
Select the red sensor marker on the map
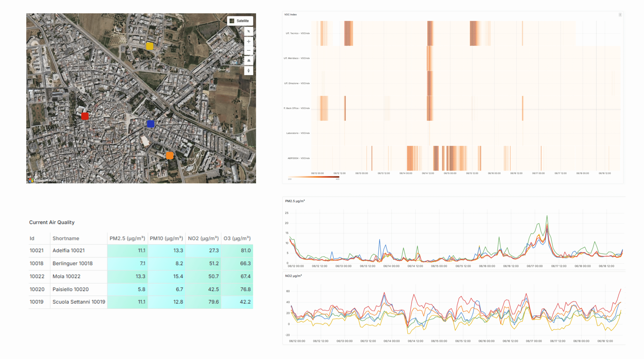pos(85,116)
